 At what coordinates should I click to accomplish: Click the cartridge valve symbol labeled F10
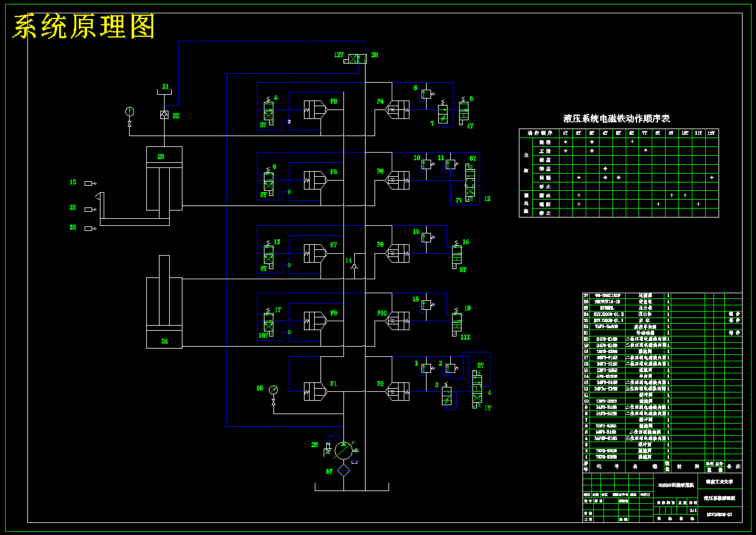point(398,321)
